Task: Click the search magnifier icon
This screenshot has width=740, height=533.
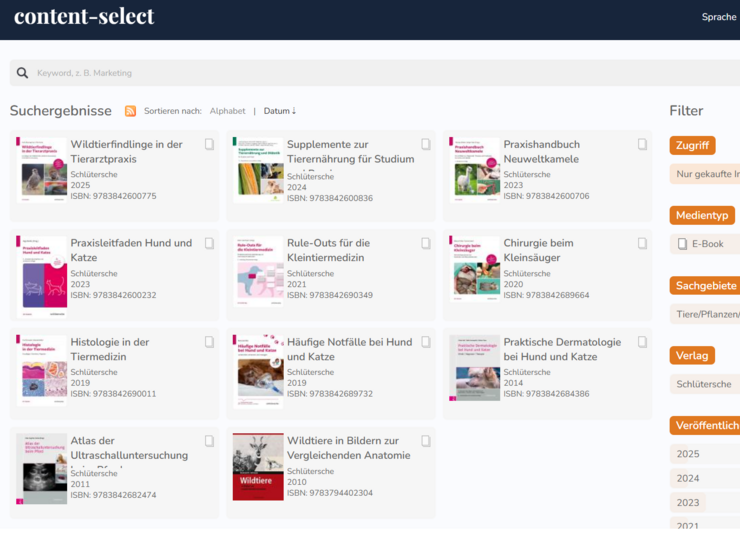Action: [x=22, y=73]
